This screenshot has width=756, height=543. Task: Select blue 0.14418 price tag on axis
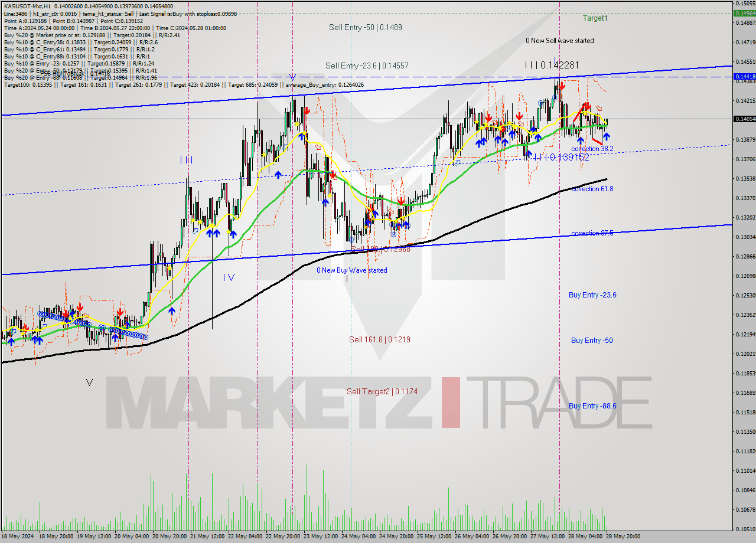point(744,77)
